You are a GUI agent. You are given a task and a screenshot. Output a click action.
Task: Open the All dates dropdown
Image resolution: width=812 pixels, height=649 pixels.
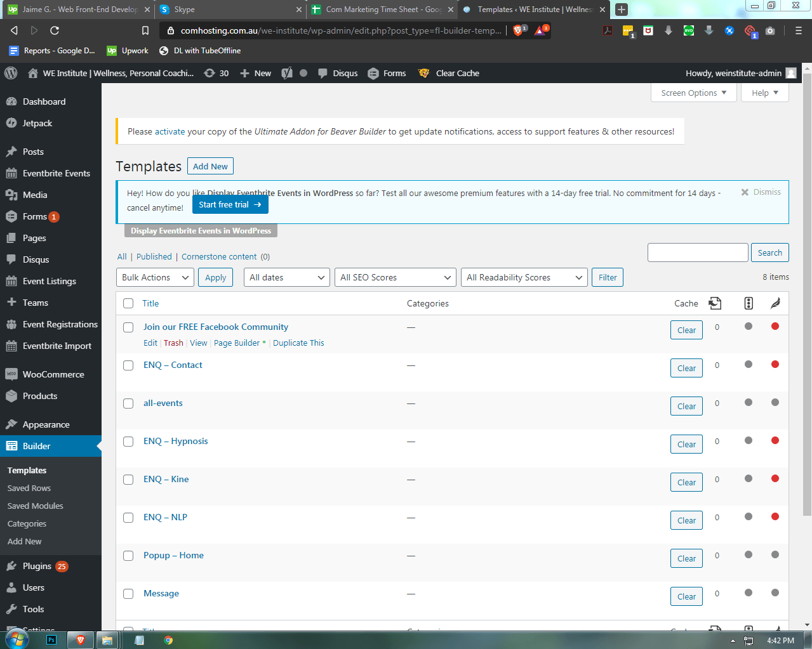[x=286, y=277]
